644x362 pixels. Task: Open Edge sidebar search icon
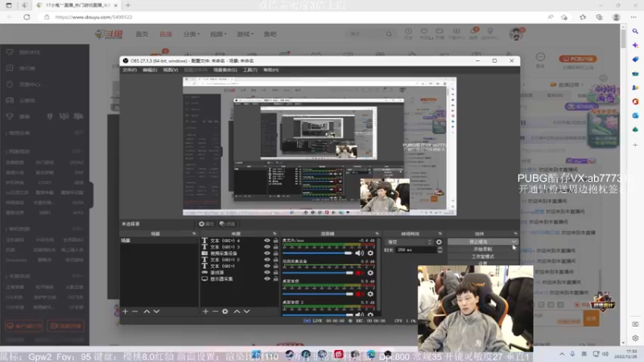click(635, 31)
